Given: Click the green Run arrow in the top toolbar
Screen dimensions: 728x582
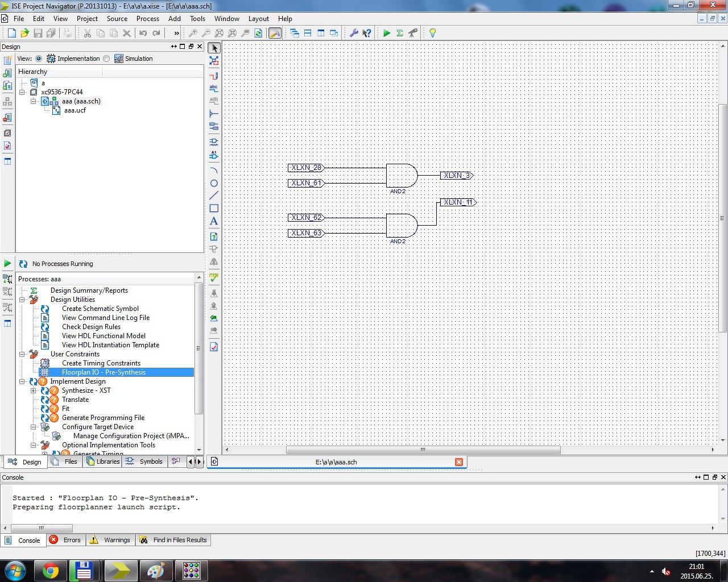Looking at the screenshot, I should 387,33.
